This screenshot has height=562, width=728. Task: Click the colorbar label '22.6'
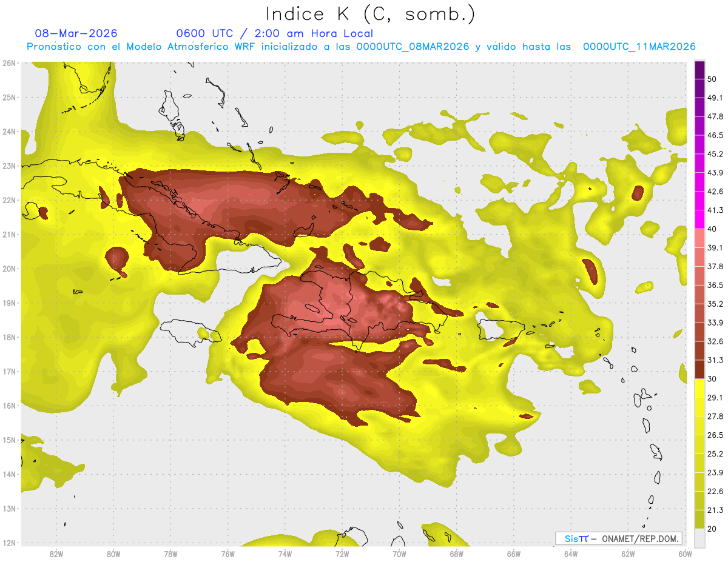point(715,491)
